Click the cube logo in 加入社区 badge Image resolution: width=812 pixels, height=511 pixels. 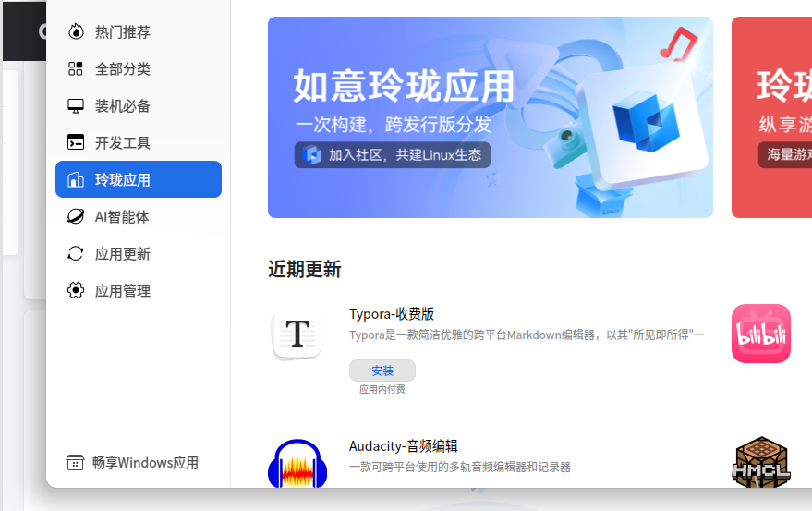pyautogui.click(x=311, y=154)
